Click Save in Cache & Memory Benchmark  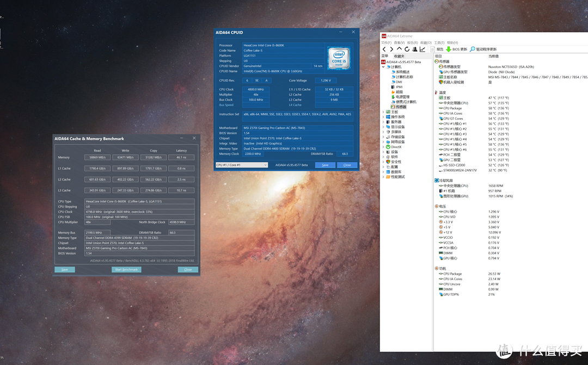[64, 269]
